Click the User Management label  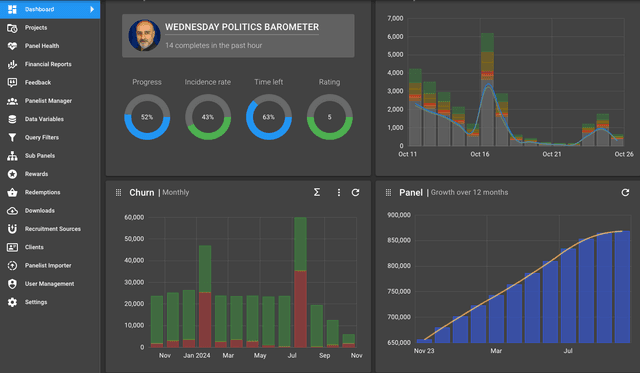49,284
